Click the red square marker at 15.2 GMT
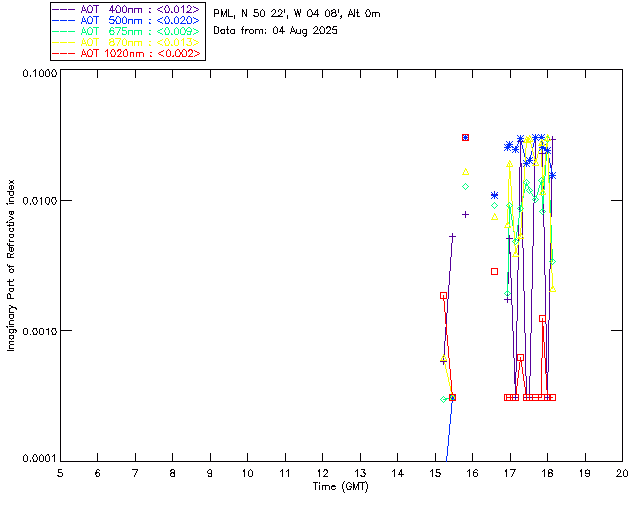640x512 pixels. point(443,296)
